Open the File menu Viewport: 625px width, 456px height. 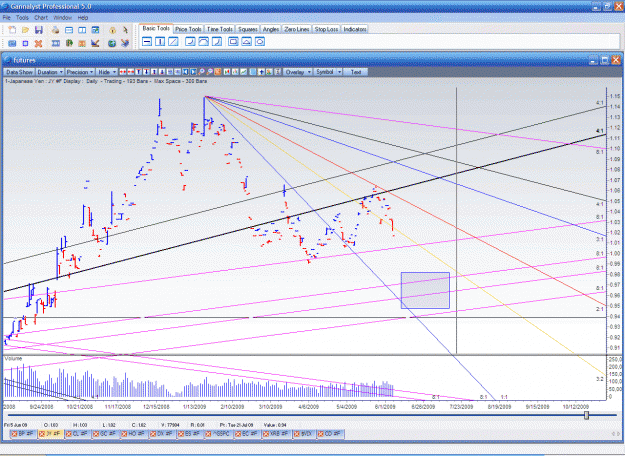[x=6, y=18]
